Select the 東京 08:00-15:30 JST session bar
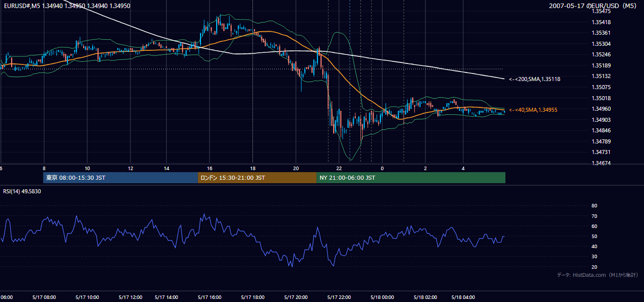The height and width of the screenshot is (302, 644). point(120,178)
